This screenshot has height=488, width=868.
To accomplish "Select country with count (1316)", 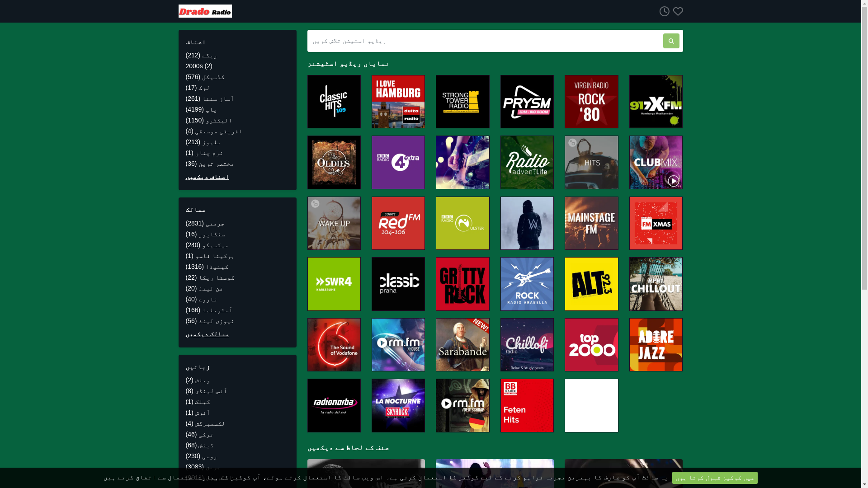I will pyautogui.click(x=207, y=267).
